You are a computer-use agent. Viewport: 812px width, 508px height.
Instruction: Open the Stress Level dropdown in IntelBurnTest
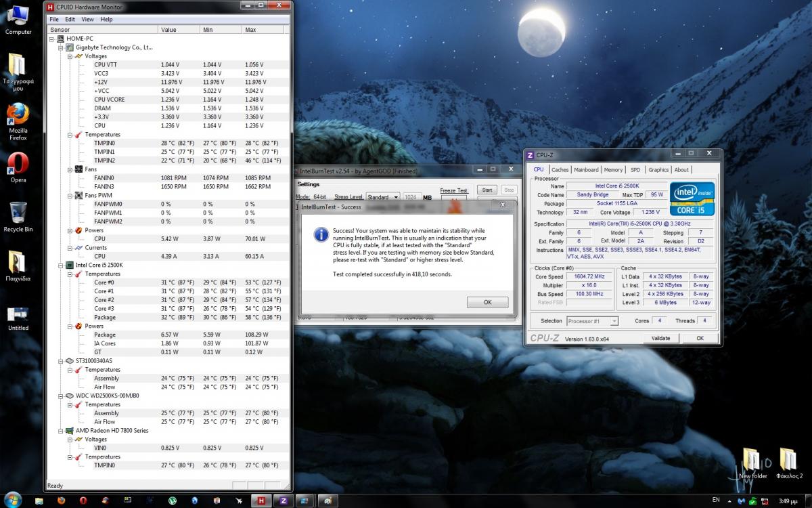tap(382, 197)
